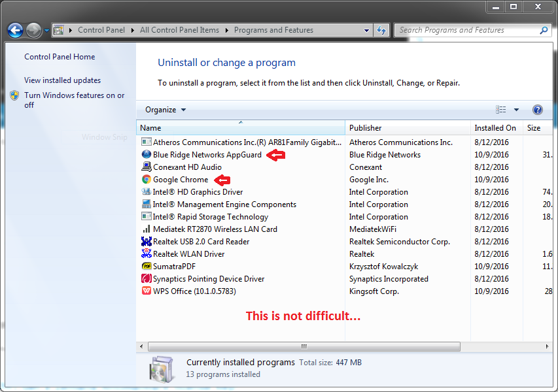Open address bar history dropdown arrow
The height and width of the screenshot is (392, 558).
(366, 31)
